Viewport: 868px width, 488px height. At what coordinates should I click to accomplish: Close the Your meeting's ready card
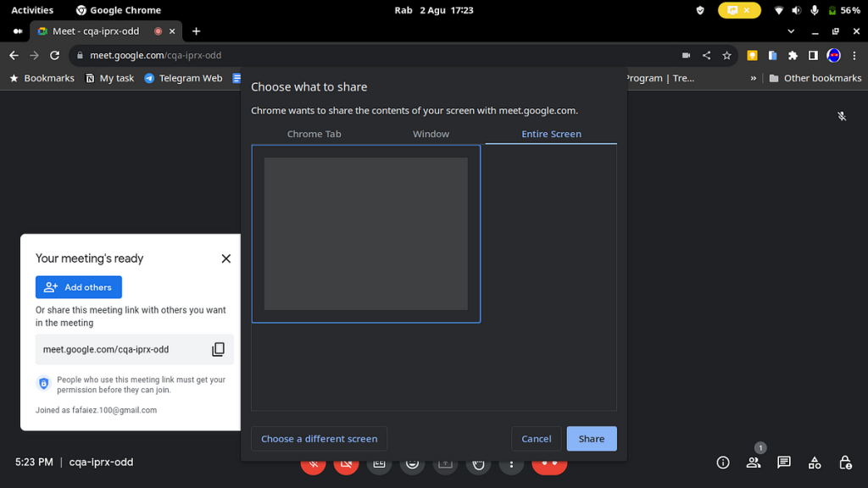coord(225,258)
